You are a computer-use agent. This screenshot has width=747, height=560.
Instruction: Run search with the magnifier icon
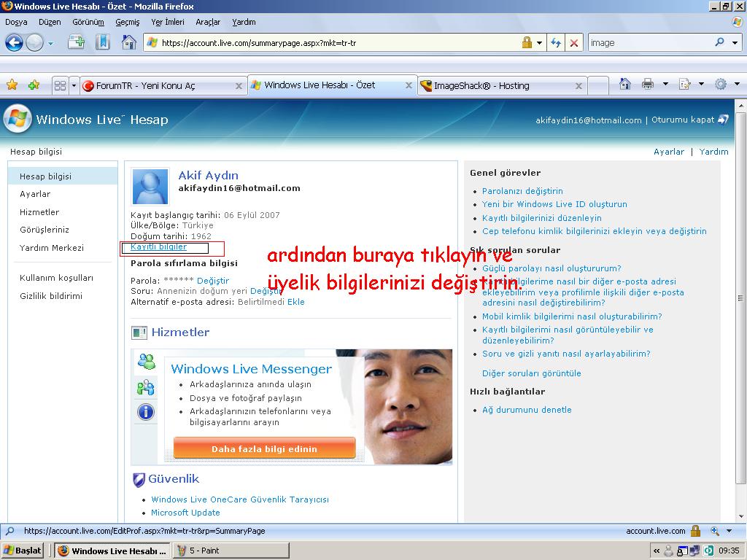click(719, 42)
